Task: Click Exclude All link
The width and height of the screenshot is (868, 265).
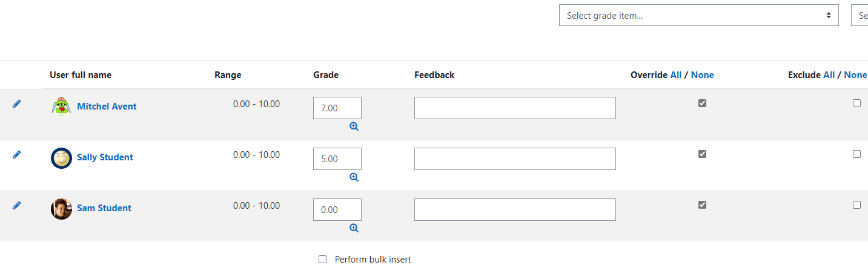Action: pos(829,75)
